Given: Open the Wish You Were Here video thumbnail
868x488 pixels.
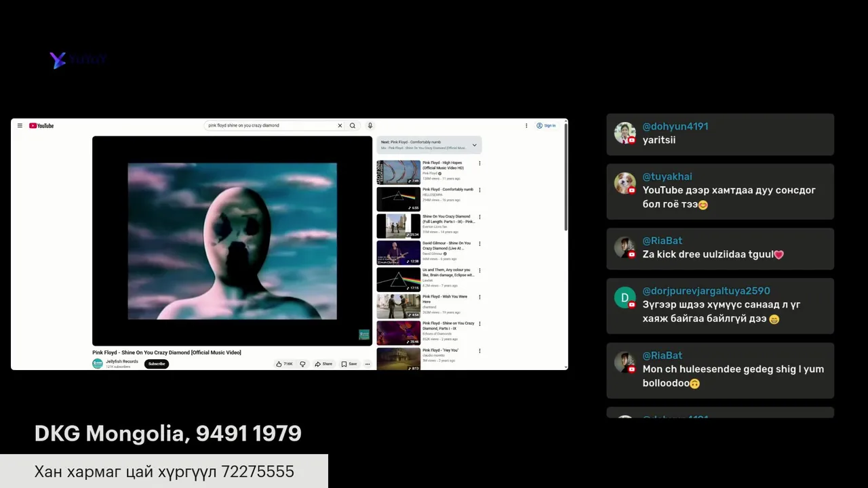Looking at the screenshot, I should click(x=398, y=306).
